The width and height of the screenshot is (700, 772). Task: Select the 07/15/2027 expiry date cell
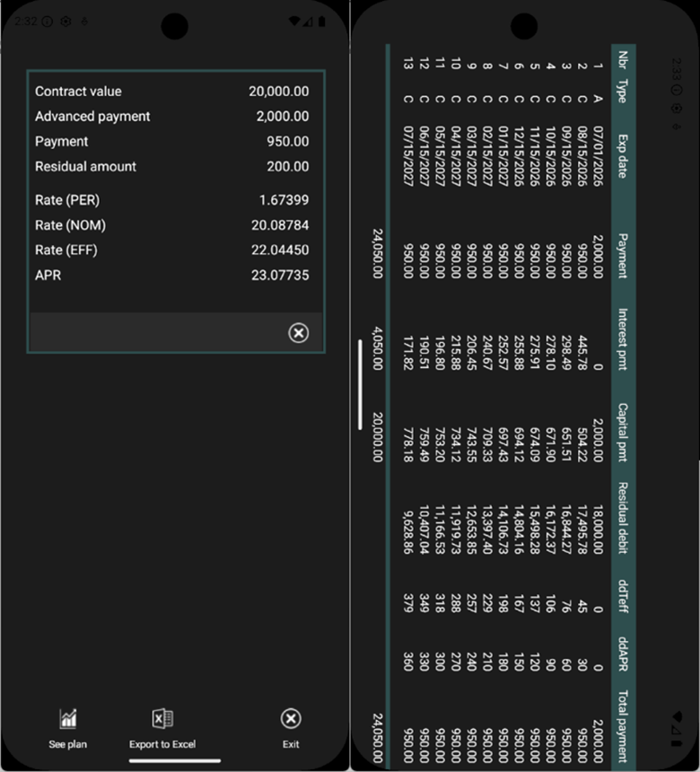tap(408, 156)
